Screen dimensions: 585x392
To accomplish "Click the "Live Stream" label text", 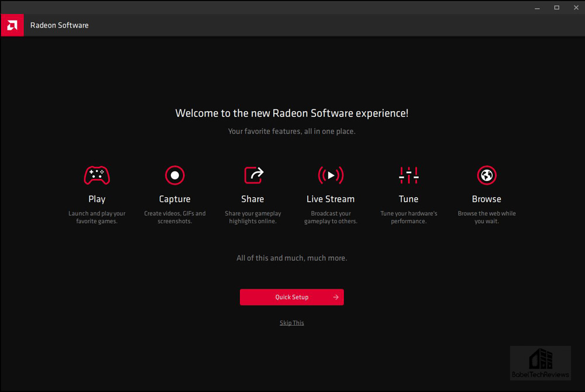I will pyautogui.click(x=331, y=199).
